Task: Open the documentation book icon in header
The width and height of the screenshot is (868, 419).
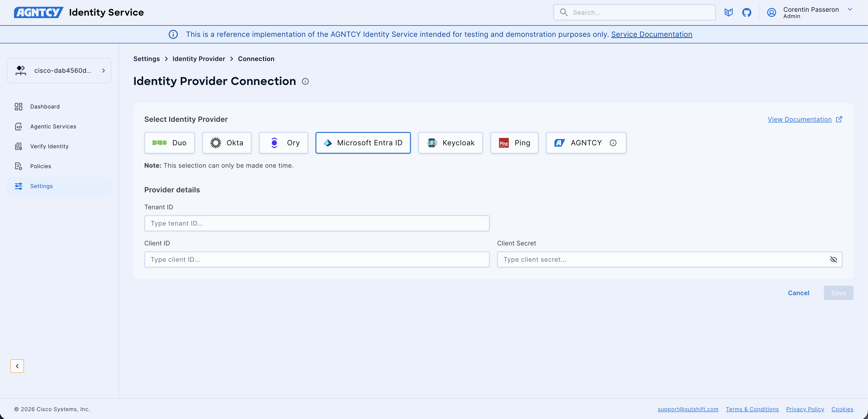Action: (728, 12)
